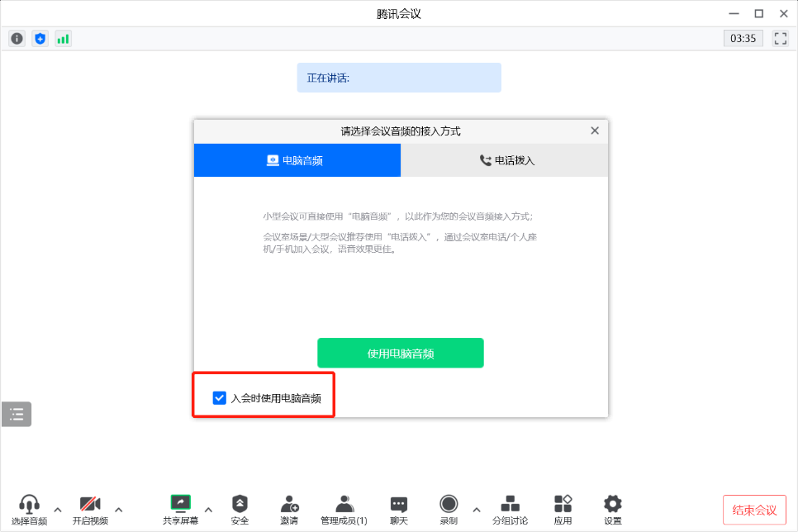Click the green 使用电脑音频 button
The width and height of the screenshot is (798, 532).
(401, 353)
